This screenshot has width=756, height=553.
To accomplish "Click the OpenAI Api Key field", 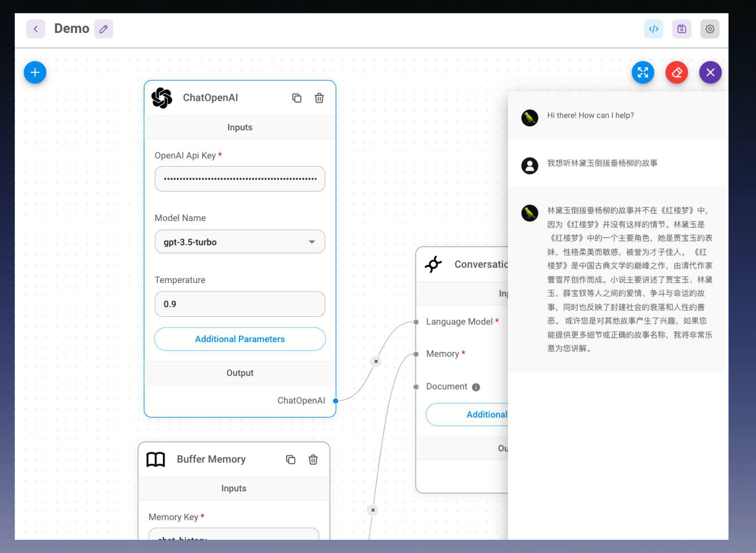I will point(239,179).
